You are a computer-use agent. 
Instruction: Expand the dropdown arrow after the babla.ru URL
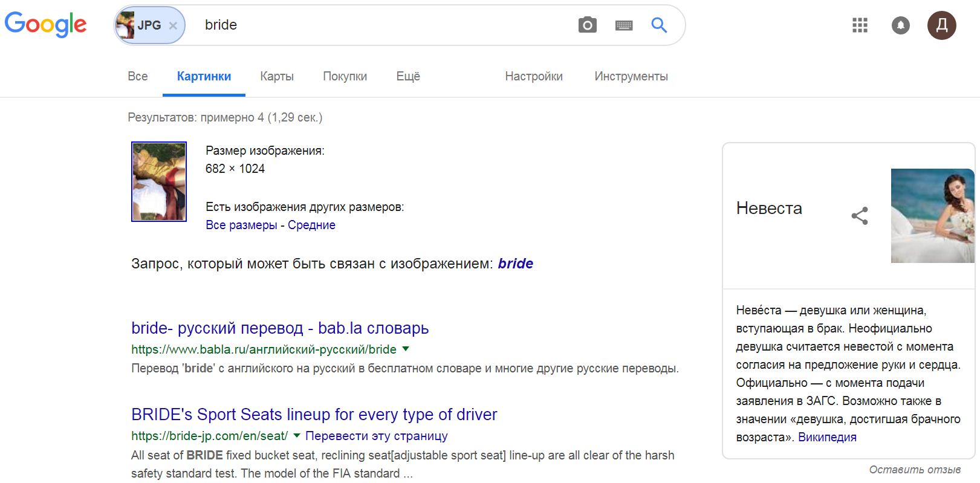point(406,349)
